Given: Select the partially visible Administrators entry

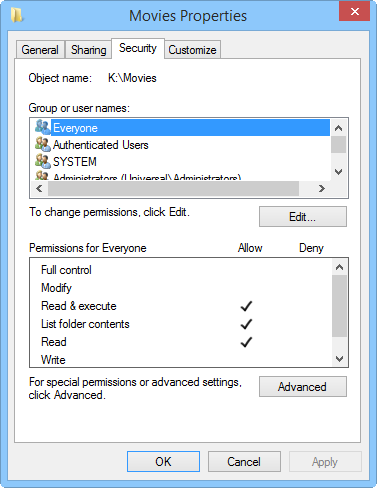Looking at the screenshot, I should [147, 177].
